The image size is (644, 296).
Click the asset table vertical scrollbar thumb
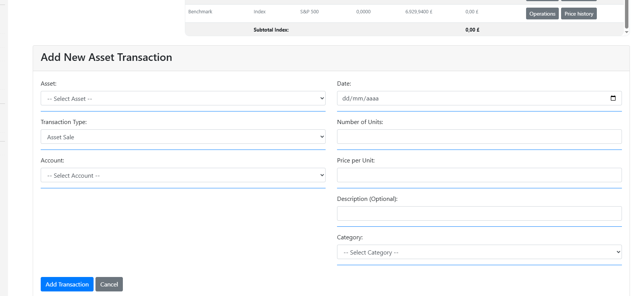coord(627,14)
